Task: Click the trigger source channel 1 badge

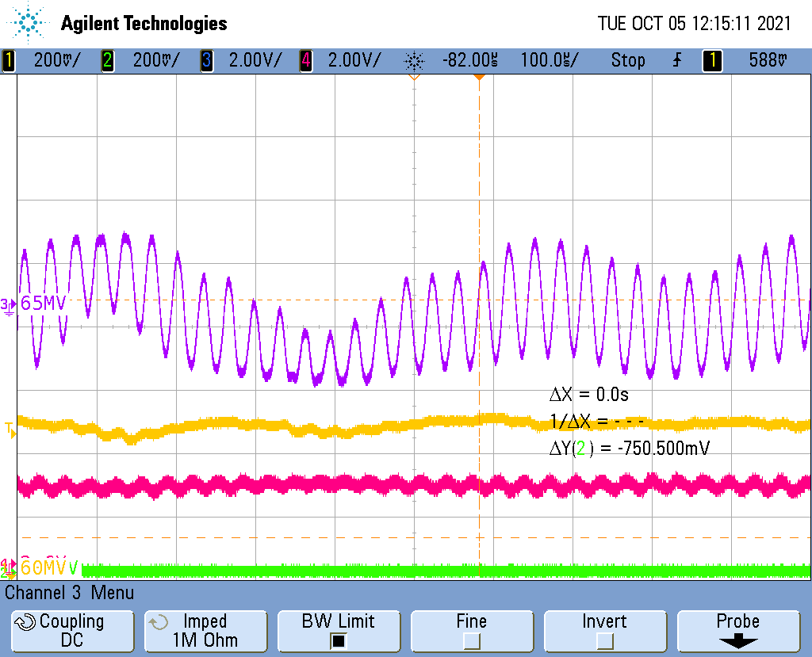Action: [x=712, y=60]
